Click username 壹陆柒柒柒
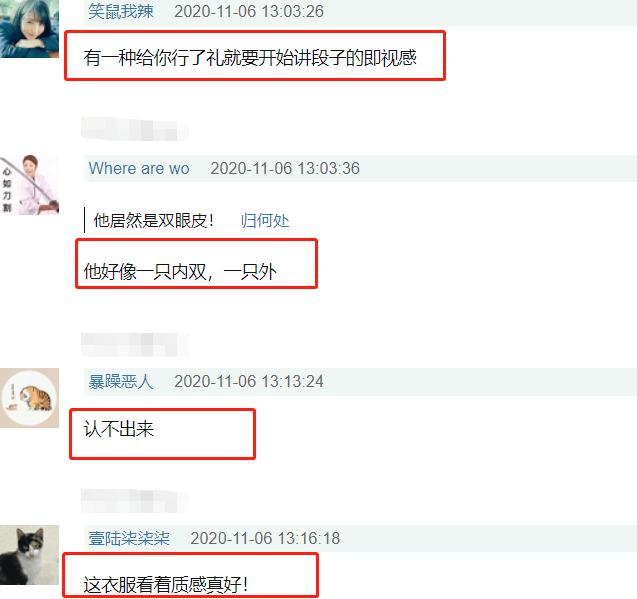The image size is (637, 599). point(129,538)
